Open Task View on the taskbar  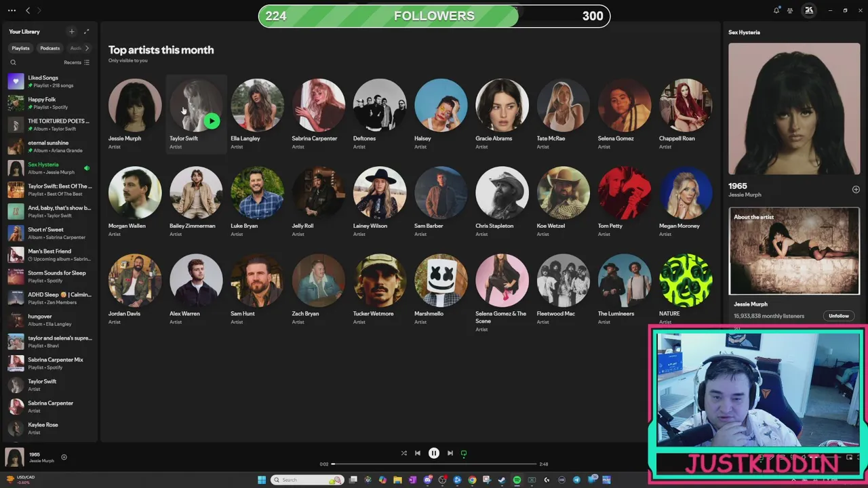pos(353,480)
